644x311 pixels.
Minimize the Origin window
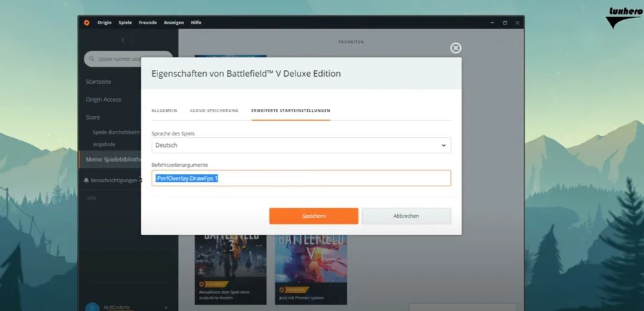(492, 23)
